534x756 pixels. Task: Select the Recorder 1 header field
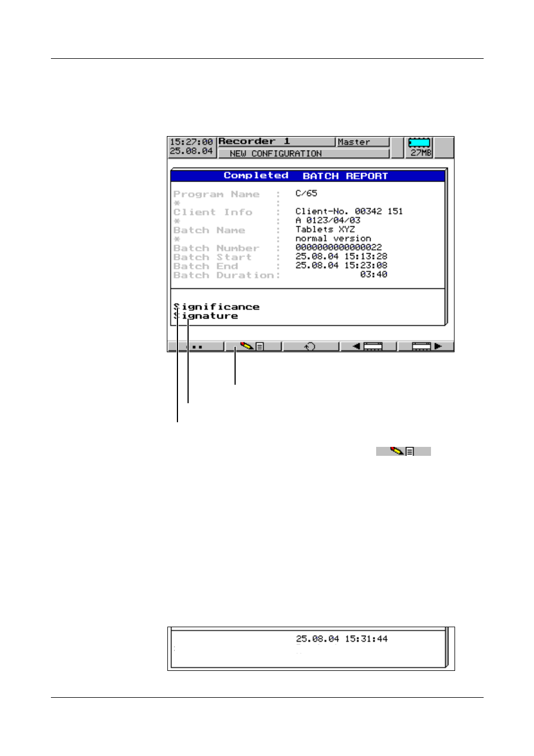[276, 142]
